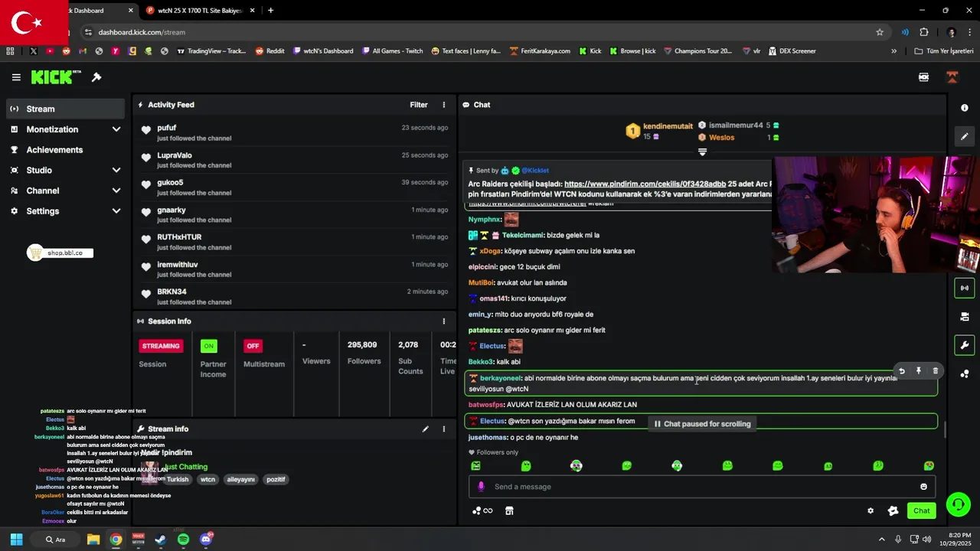Open the chat shop icon

509,510
